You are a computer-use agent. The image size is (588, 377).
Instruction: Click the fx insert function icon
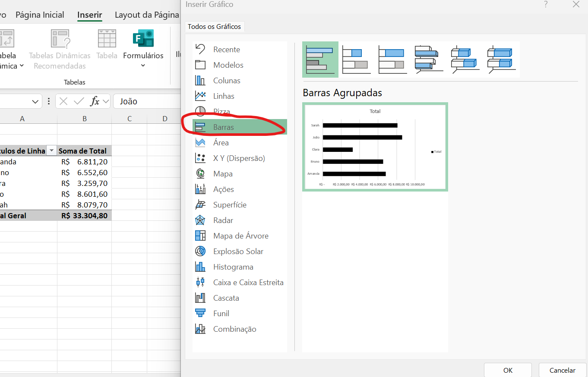click(x=95, y=101)
